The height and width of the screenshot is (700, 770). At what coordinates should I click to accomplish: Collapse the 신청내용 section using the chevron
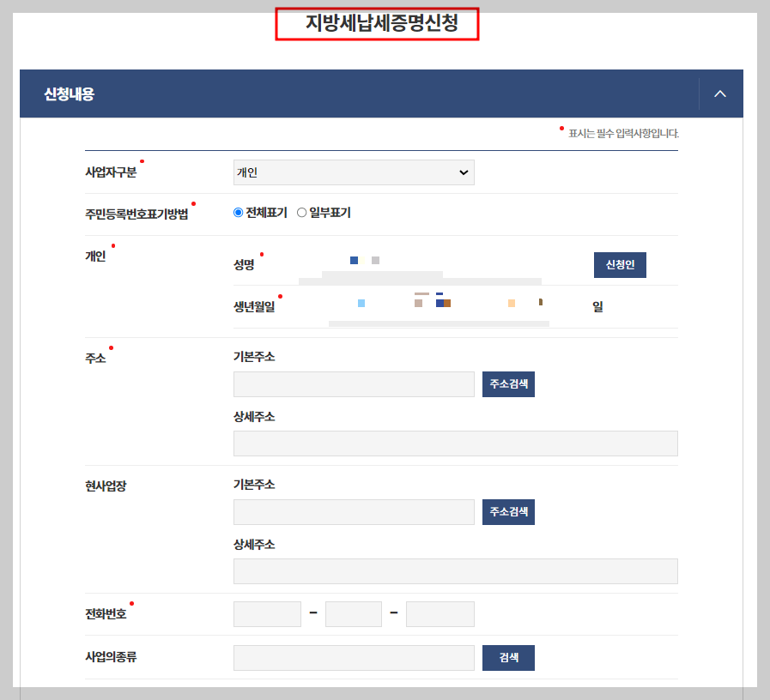click(719, 94)
